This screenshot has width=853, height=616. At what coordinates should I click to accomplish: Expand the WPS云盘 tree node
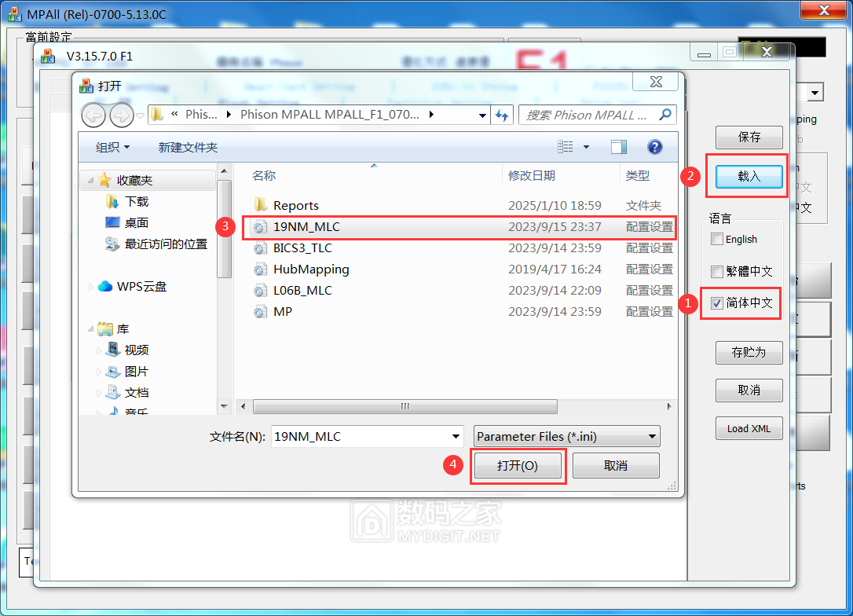[x=90, y=287]
